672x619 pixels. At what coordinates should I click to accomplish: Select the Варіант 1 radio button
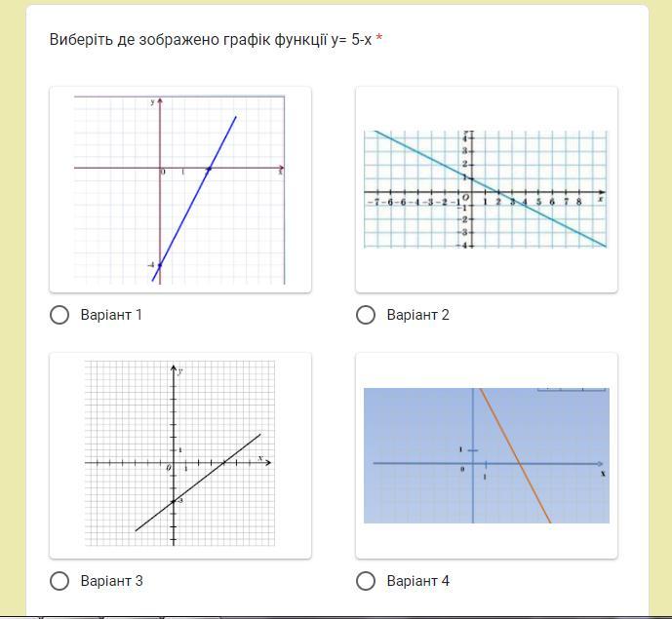tap(59, 315)
